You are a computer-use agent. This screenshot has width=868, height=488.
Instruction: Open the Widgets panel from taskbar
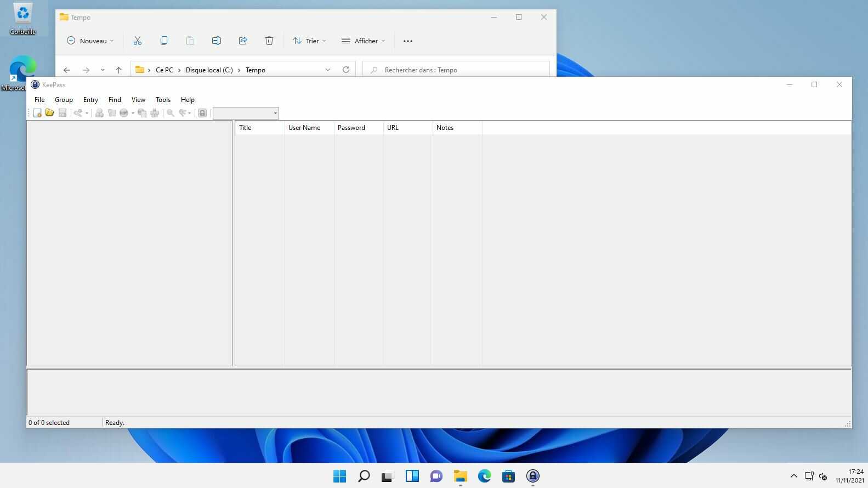(x=412, y=476)
